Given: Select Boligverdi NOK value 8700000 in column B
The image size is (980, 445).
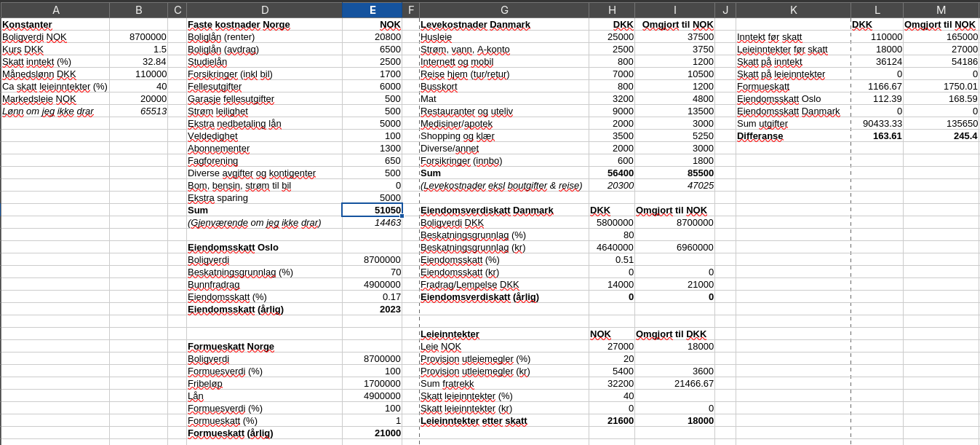Looking at the screenshot, I should 138,36.
